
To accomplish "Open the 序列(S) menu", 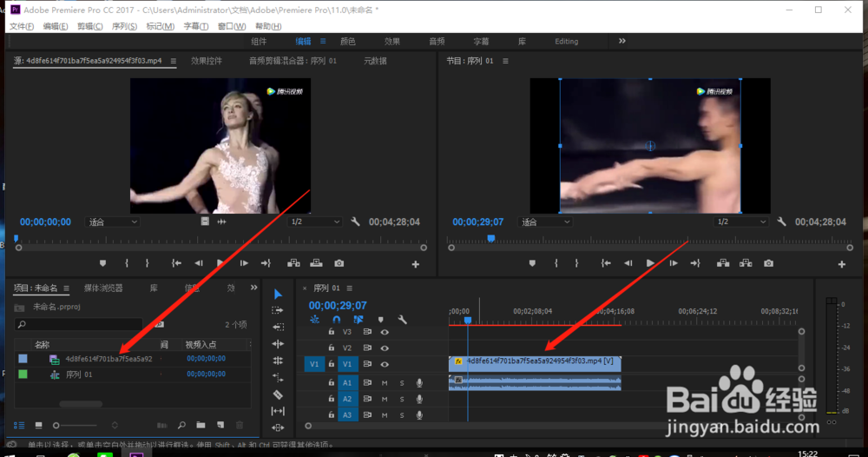I will click(x=124, y=26).
